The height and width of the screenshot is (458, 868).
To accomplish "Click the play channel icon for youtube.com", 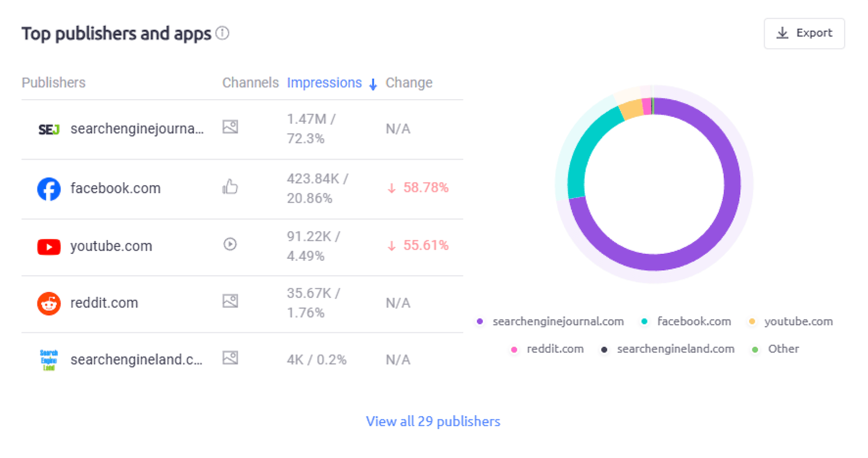I will tap(230, 244).
